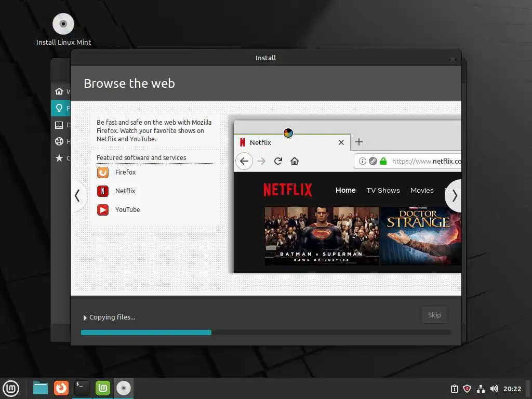Viewport: 532px width, 399px height.
Task: Click the site info circle icon
Action: coord(362,161)
